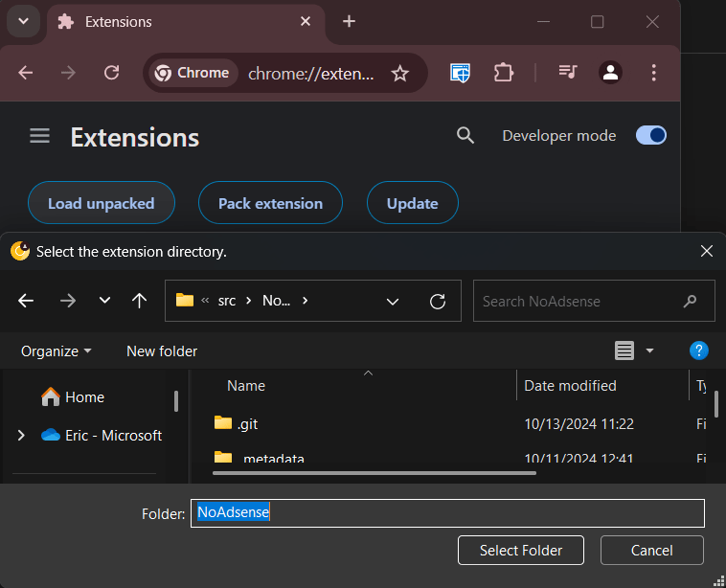
Task: Close the Extensions tab
Action: click(306, 21)
